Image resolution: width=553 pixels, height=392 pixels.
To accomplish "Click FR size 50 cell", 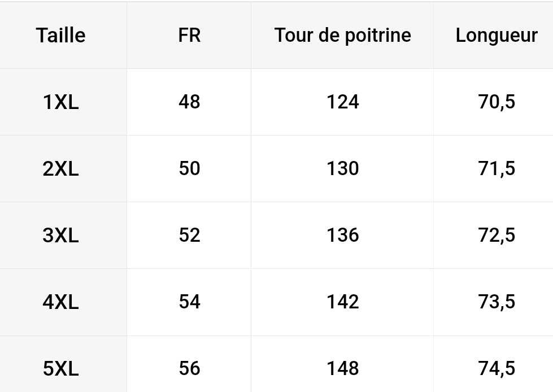I will point(189,168).
